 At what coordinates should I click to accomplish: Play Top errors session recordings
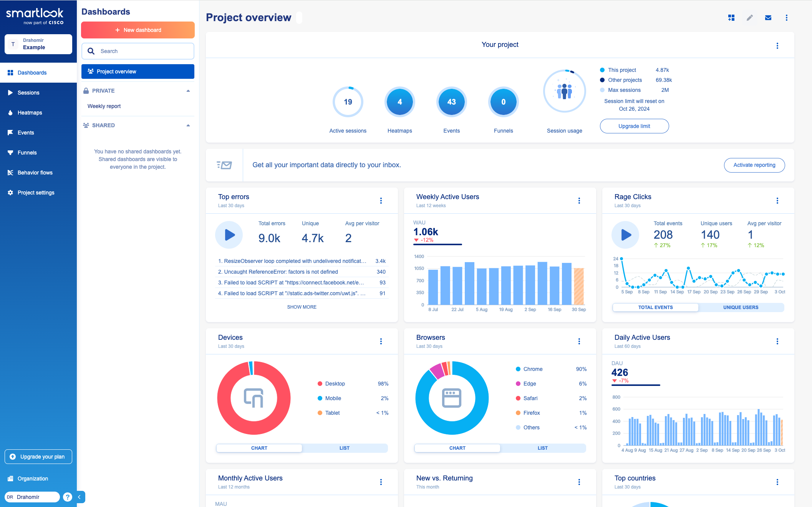coord(229,235)
